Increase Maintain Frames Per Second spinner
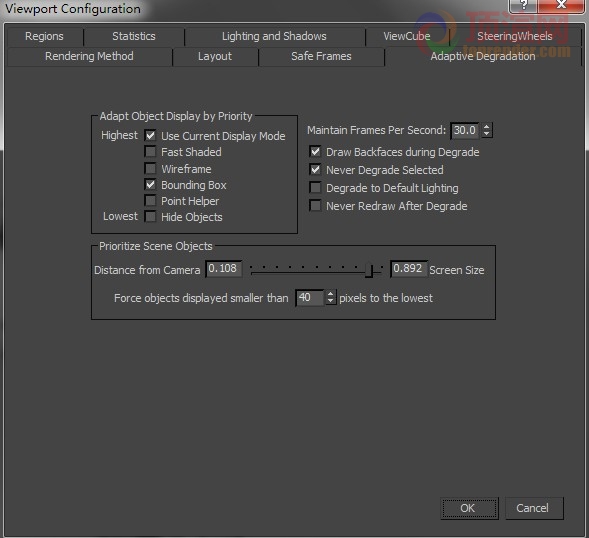This screenshot has height=538, width=589. point(487,127)
